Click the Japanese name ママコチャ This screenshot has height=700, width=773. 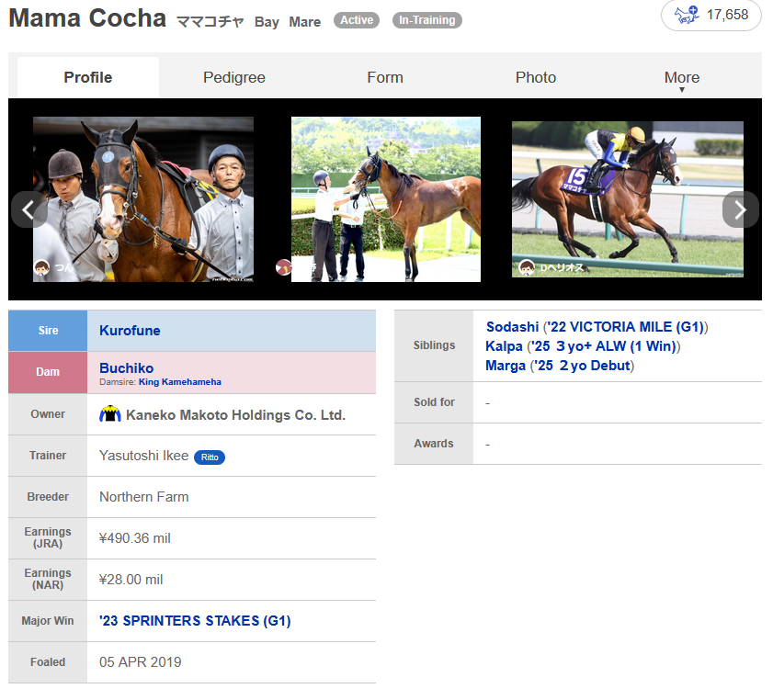(x=210, y=22)
